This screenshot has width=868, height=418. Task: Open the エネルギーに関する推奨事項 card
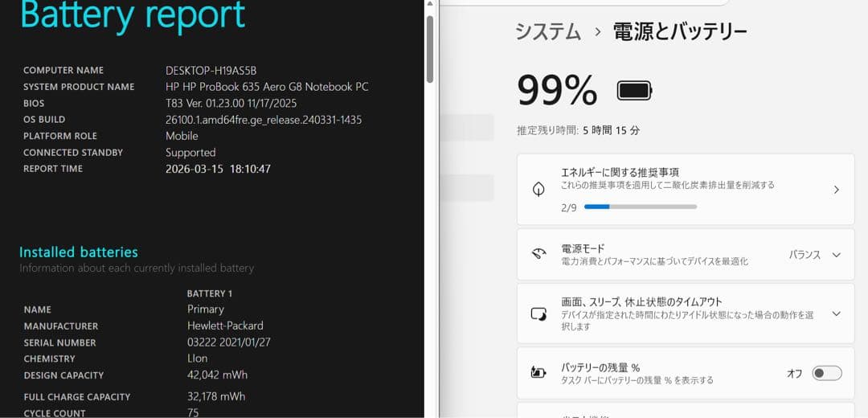686,190
